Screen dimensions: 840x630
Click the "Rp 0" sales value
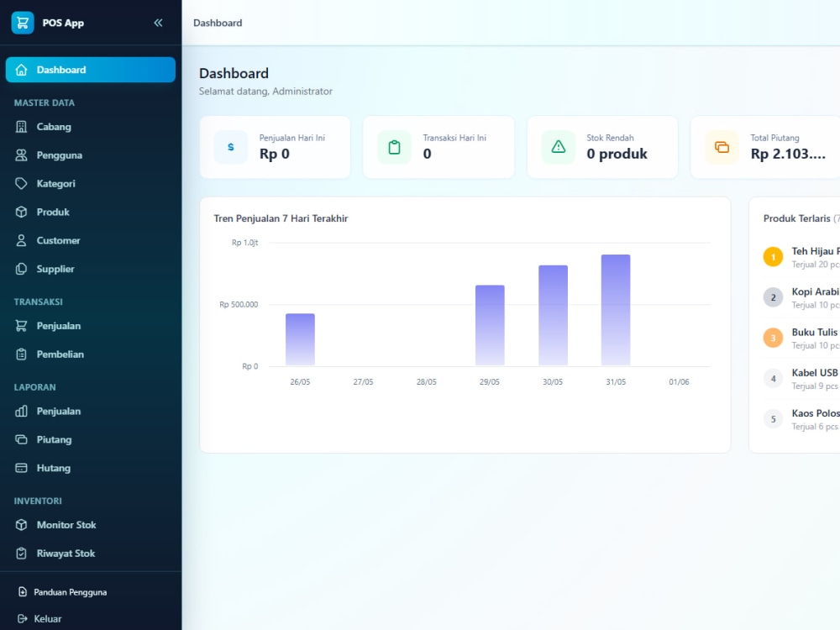tap(275, 155)
